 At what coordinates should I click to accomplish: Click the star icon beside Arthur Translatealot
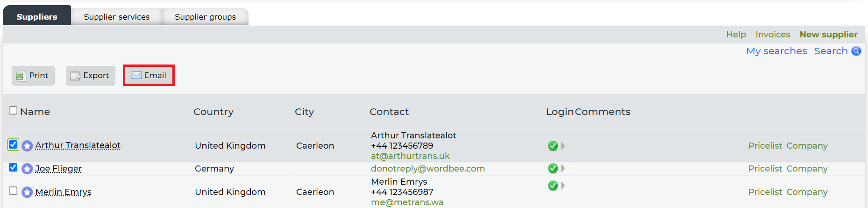click(x=27, y=146)
